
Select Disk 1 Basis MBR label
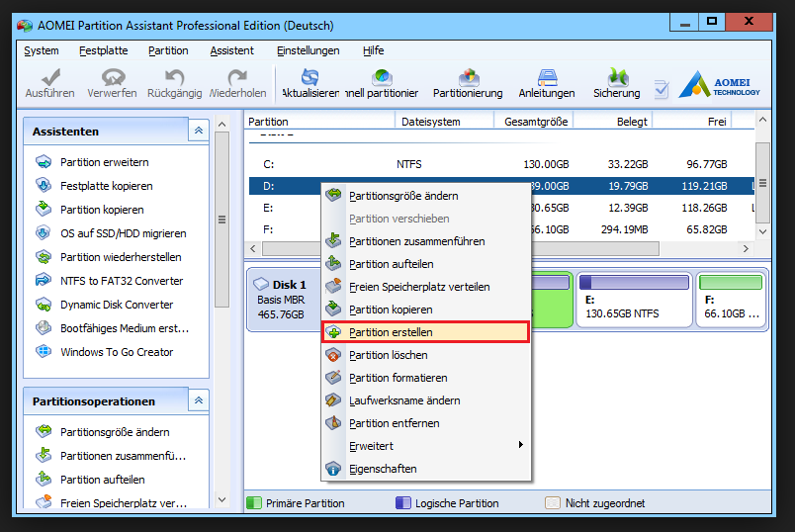[x=282, y=300]
